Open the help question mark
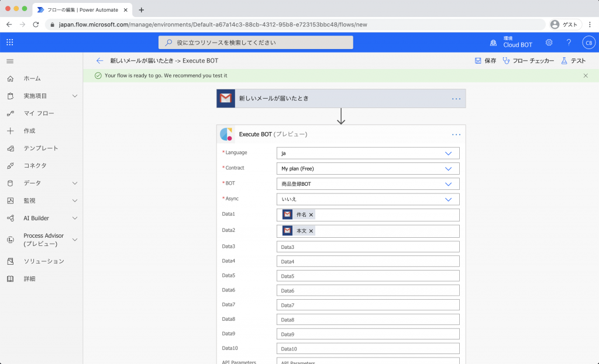Image resolution: width=599 pixels, height=364 pixels. (x=569, y=42)
